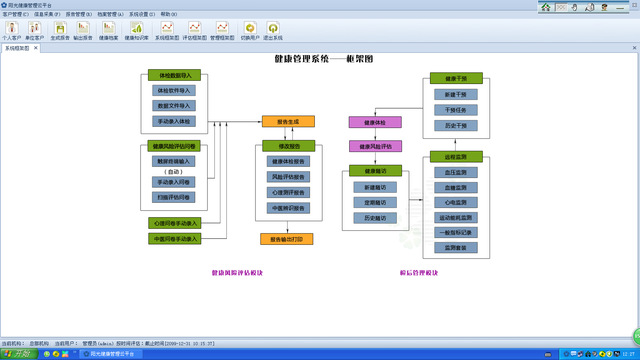Click the home icon in top-right toolbar
This screenshot has height=360, width=640.
click(546, 7)
